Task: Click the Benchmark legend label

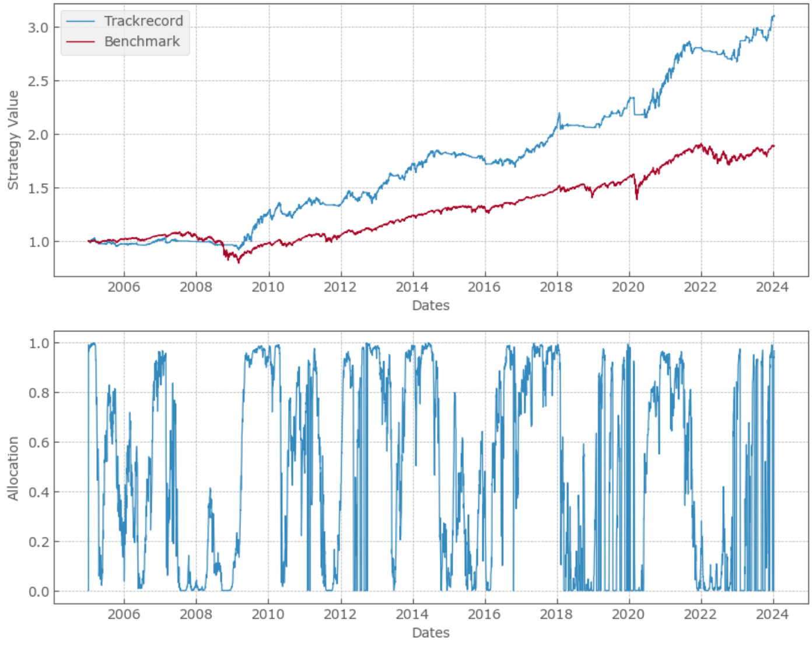Action: click(x=142, y=41)
